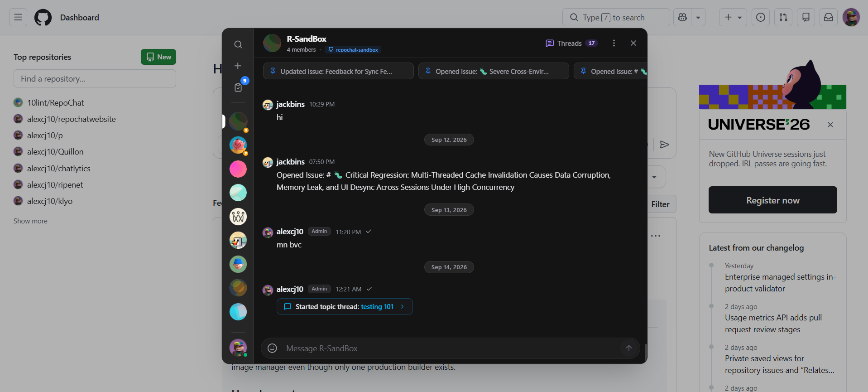The width and height of the screenshot is (868, 392).
Task: Select the pink circle chat avatar in sidebar
Action: click(238, 169)
